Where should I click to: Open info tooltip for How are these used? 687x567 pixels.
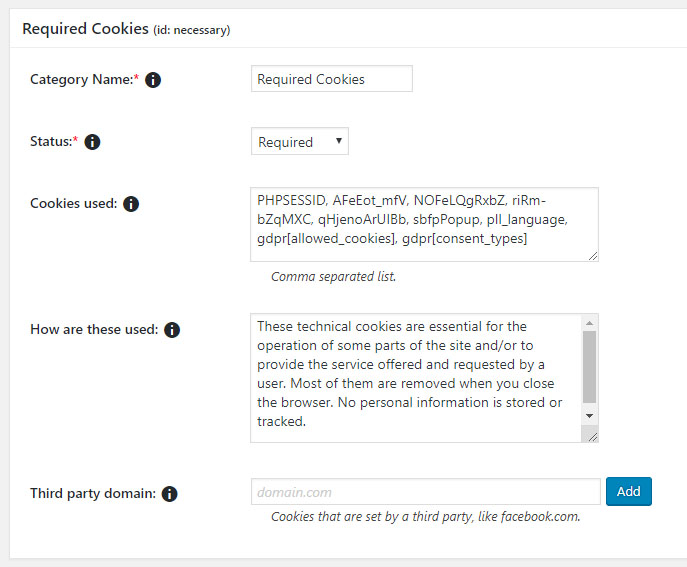point(172,330)
